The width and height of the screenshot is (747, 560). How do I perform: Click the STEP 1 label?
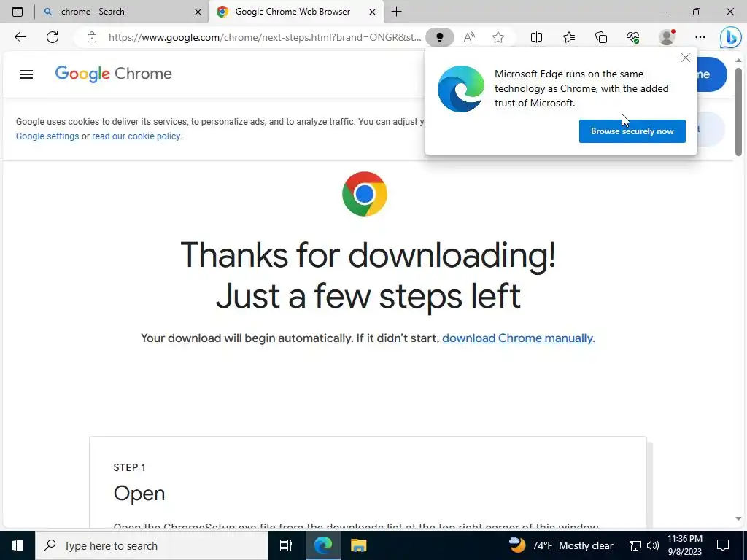(129, 467)
